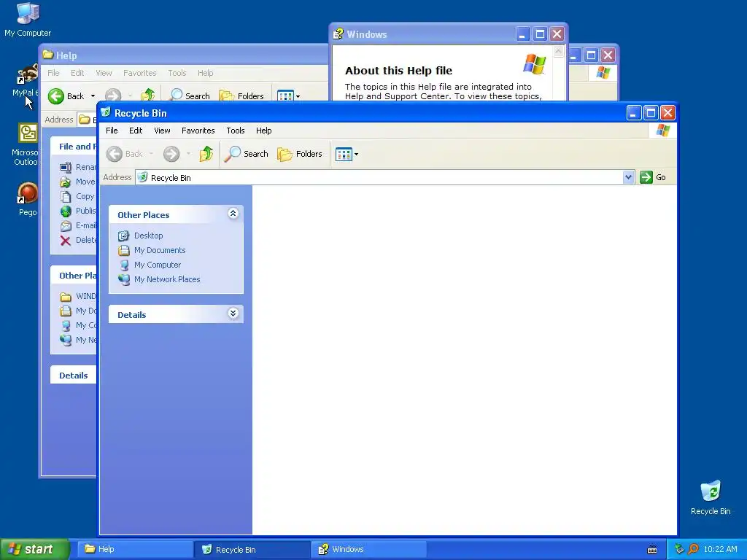The image size is (747, 560).
Task: Open the Back history dropdown in Recycle Bin
Action: click(151, 154)
